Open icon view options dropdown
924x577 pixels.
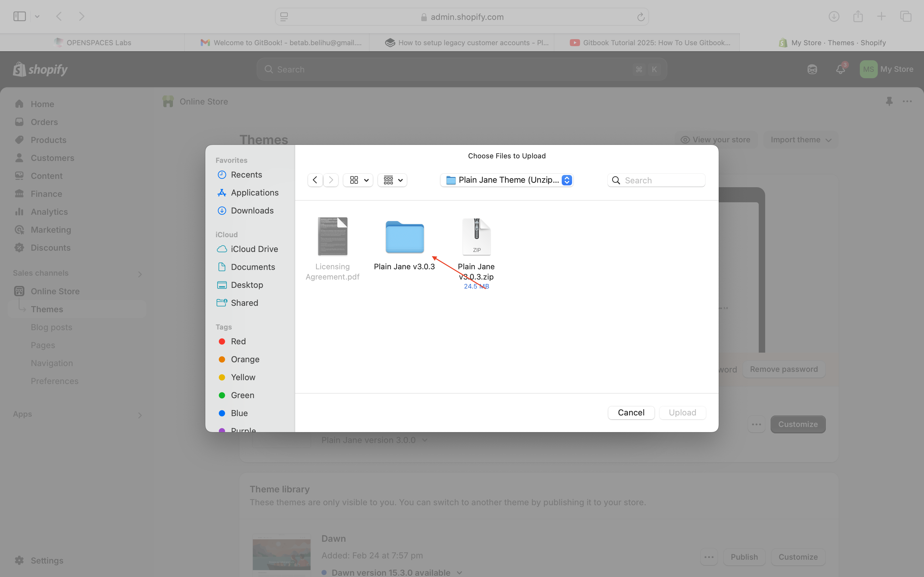click(x=358, y=180)
